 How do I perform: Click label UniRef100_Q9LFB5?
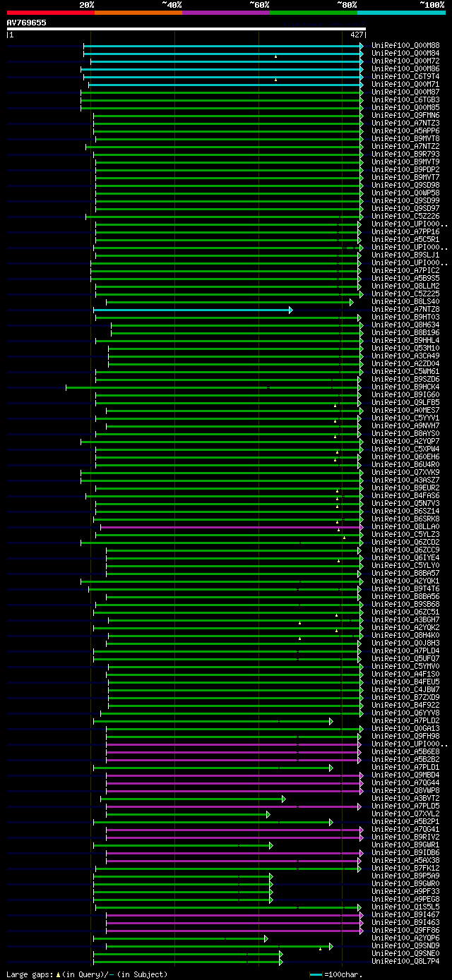pyautogui.click(x=405, y=403)
